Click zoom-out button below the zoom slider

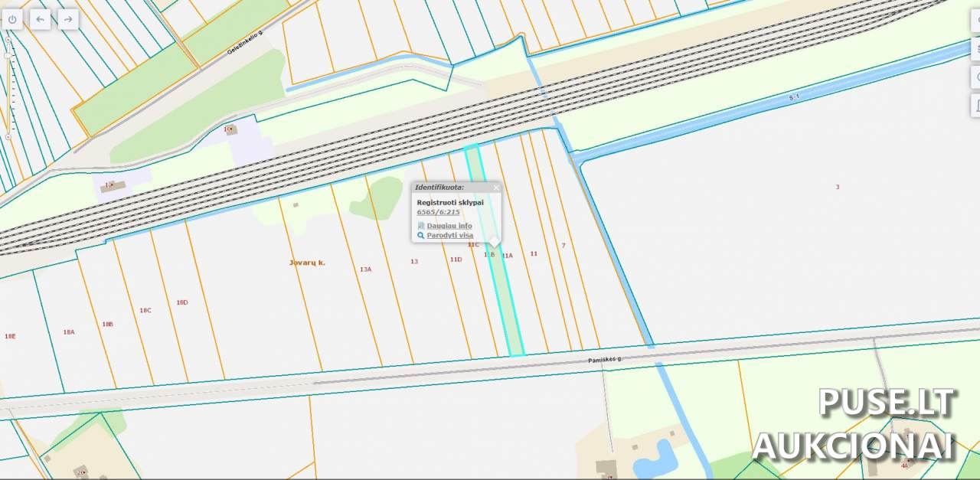click(8, 137)
